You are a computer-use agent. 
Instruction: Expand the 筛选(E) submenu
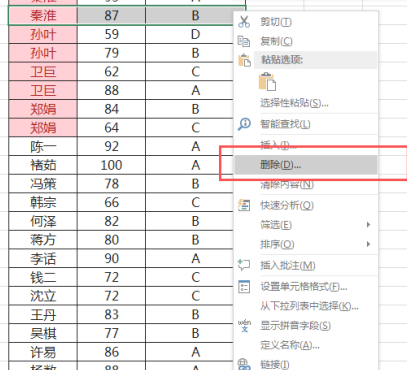pyautogui.click(x=306, y=225)
